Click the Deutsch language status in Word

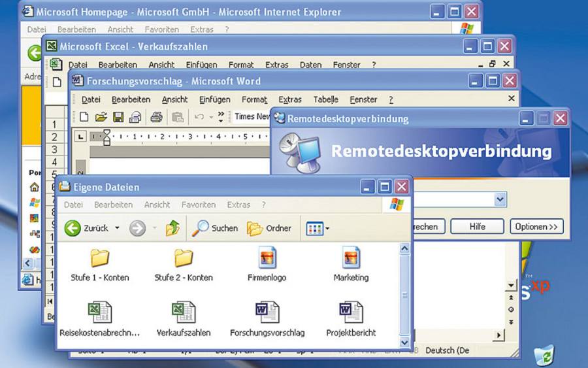click(447, 350)
